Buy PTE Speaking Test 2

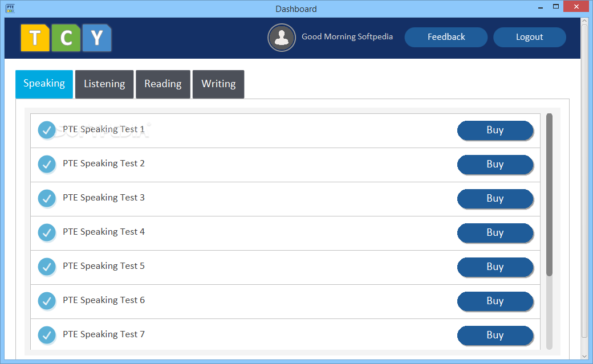(x=495, y=165)
